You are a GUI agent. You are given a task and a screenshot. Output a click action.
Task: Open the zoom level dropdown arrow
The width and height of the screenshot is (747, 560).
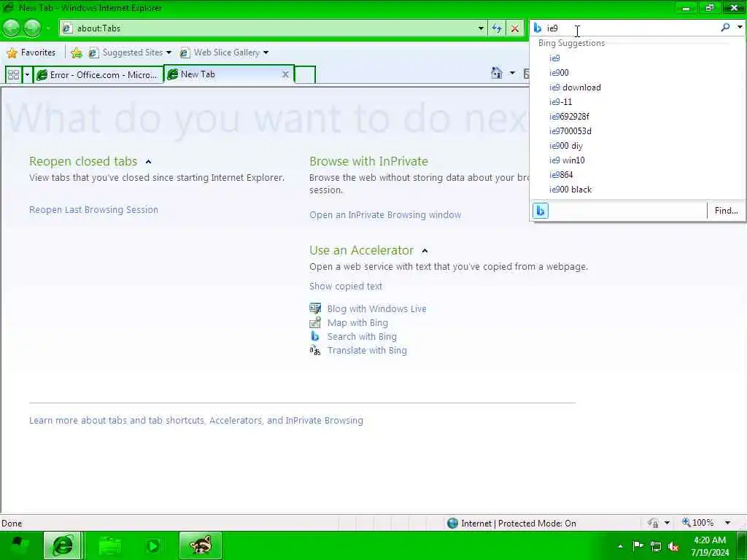click(727, 523)
